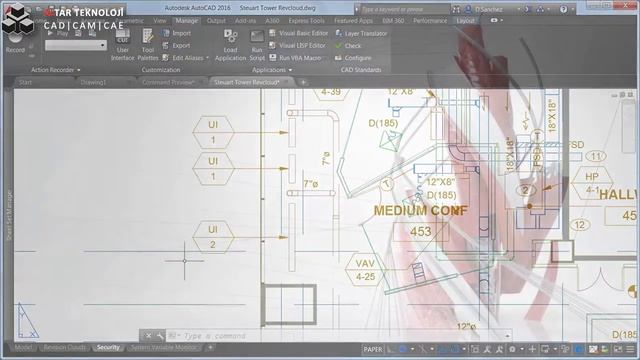Viewport: 640px width, 360px height.
Task: Open the Visual Basic Editor
Action: click(299, 33)
